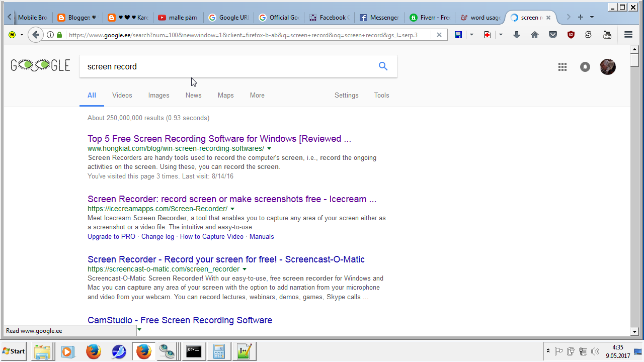Image resolution: width=644 pixels, height=362 pixels.
Task: Click the 'How to Capture Video' sitelink
Action: point(212,236)
